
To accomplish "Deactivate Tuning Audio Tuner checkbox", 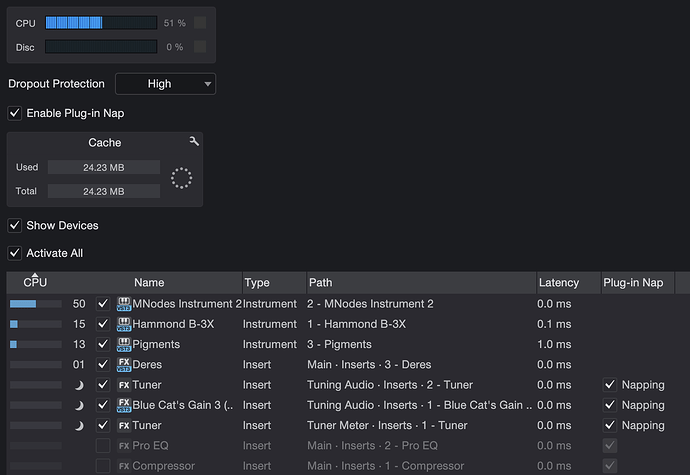I will pyautogui.click(x=103, y=385).
